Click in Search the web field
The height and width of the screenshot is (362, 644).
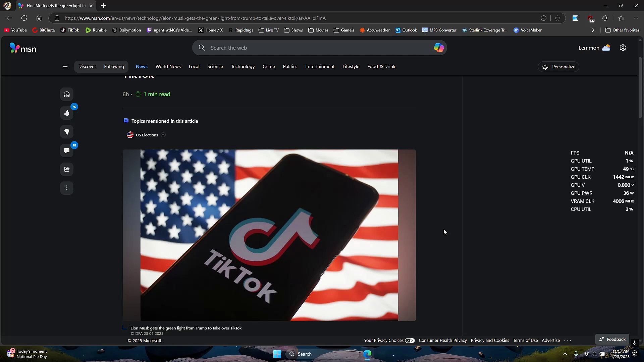click(319, 48)
